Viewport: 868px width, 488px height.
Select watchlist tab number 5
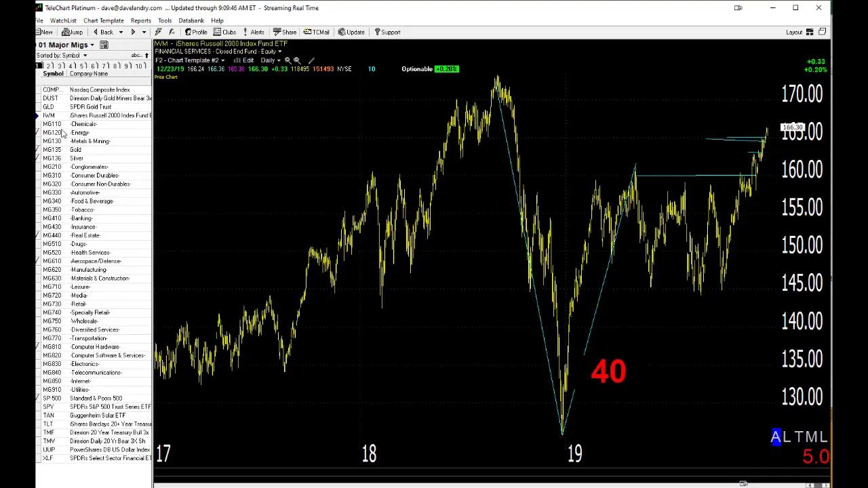pyautogui.click(x=83, y=66)
